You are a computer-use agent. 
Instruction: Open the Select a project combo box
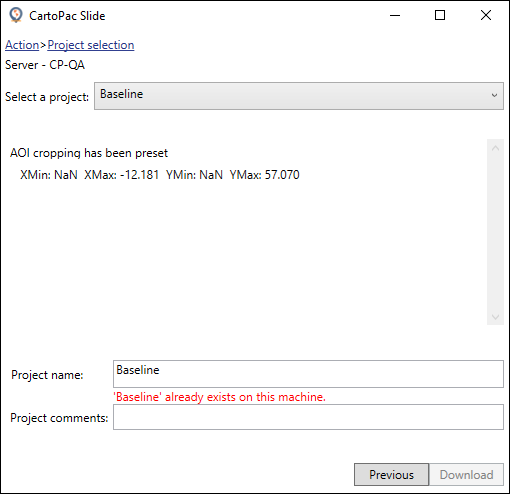tap(299, 96)
